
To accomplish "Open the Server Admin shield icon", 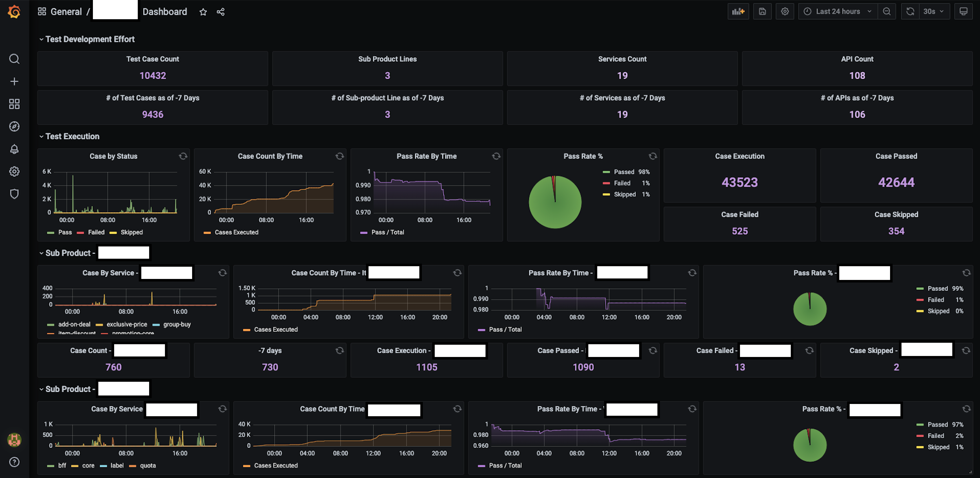I will [x=14, y=194].
